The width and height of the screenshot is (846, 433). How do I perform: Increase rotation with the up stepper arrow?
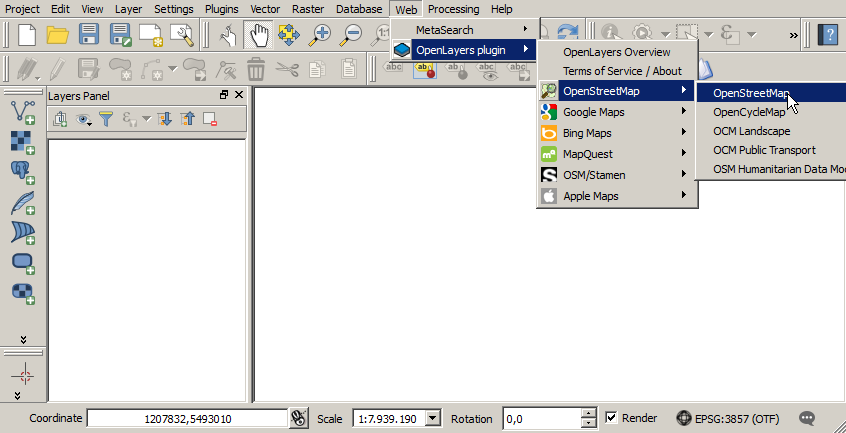(x=590, y=413)
